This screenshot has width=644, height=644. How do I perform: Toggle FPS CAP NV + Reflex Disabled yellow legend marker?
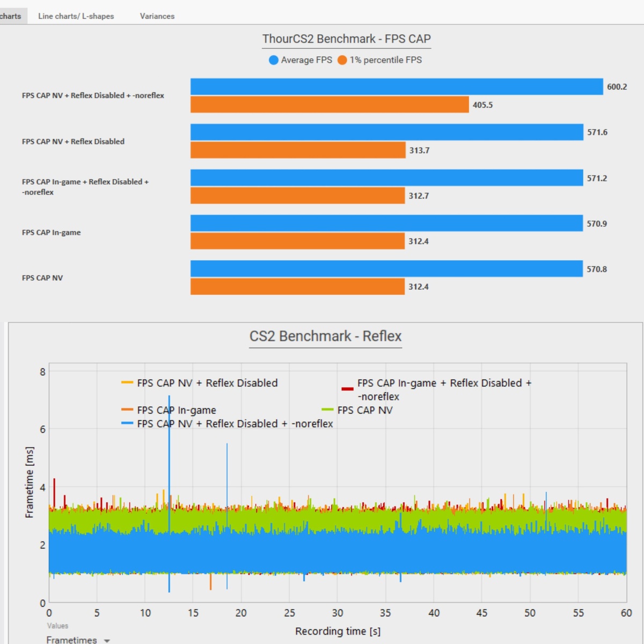(127, 383)
